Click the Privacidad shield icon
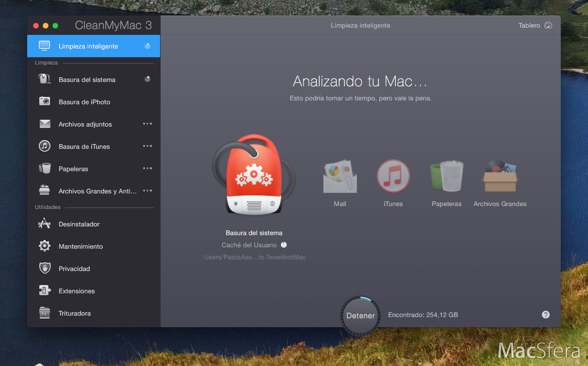 pyautogui.click(x=45, y=268)
